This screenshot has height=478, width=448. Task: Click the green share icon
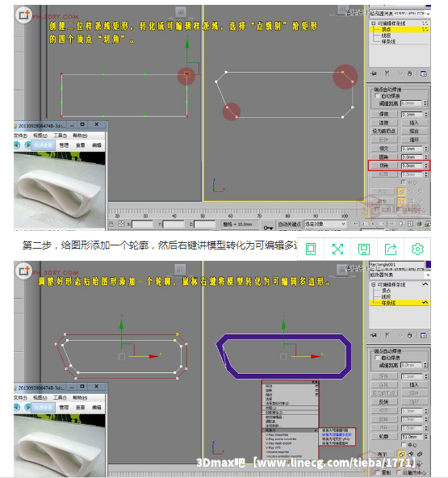[x=391, y=249]
